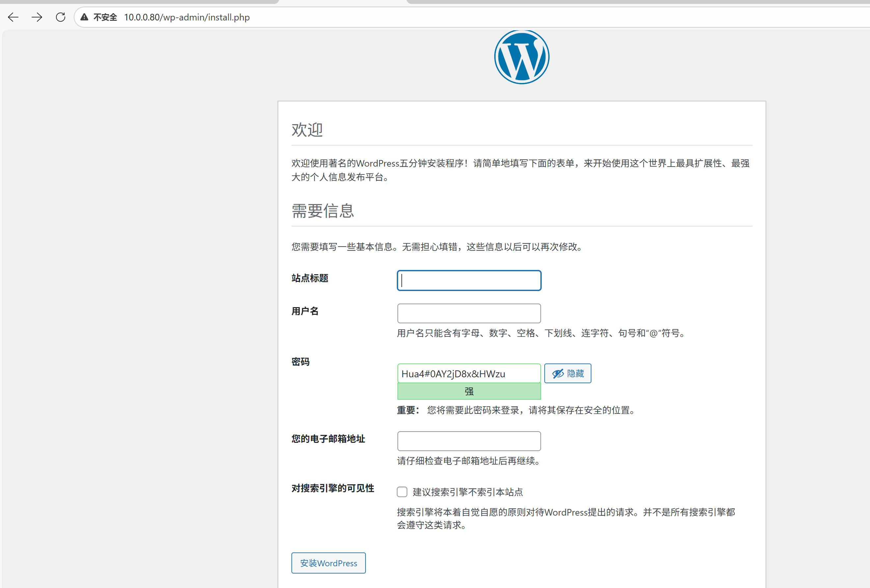Click the 密码 label
This screenshot has width=870, height=588.
pyautogui.click(x=301, y=362)
